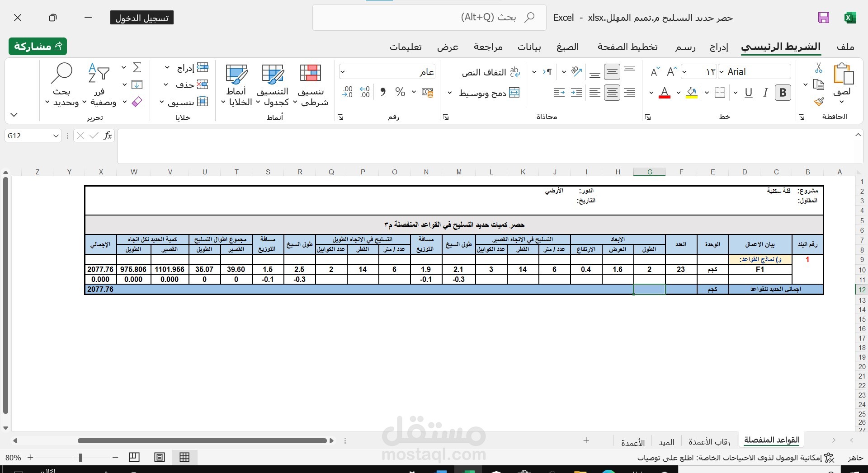Open the font color dropdown arrow

(x=651, y=93)
